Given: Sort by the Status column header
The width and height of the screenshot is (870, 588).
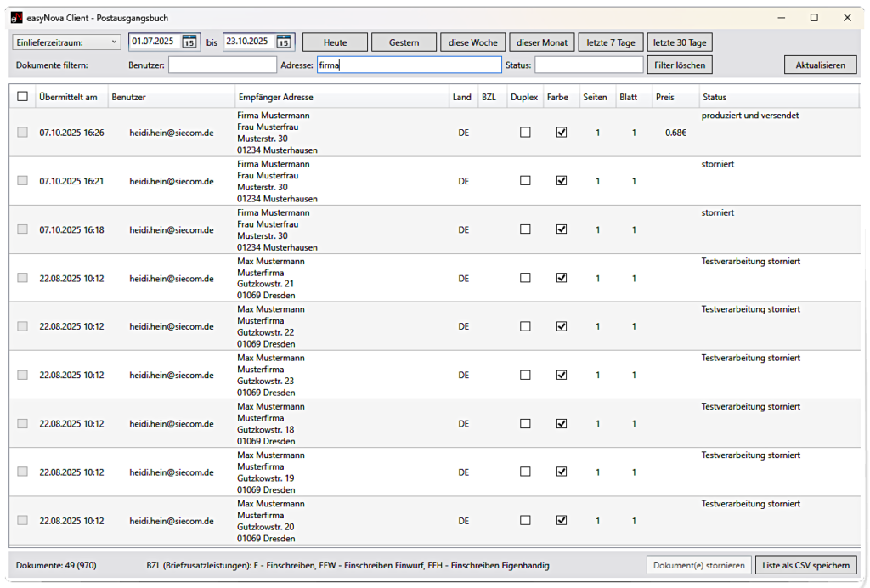Looking at the screenshot, I should click(715, 97).
